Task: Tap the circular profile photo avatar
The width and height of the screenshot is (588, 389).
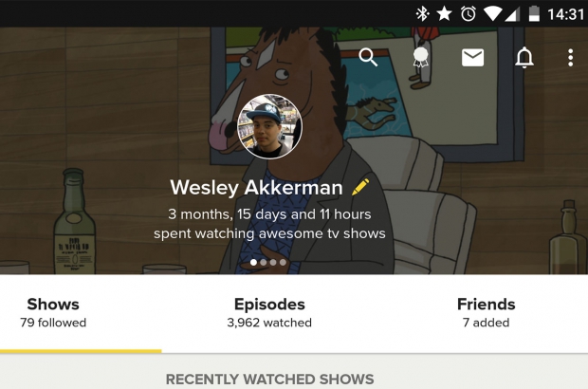Action: [269, 126]
